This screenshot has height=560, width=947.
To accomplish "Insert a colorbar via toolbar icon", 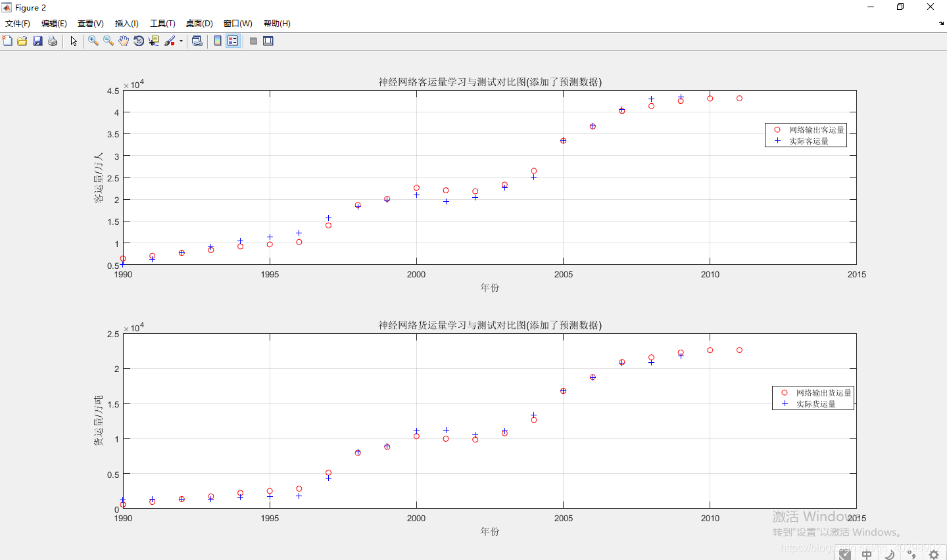I will point(218,41).
